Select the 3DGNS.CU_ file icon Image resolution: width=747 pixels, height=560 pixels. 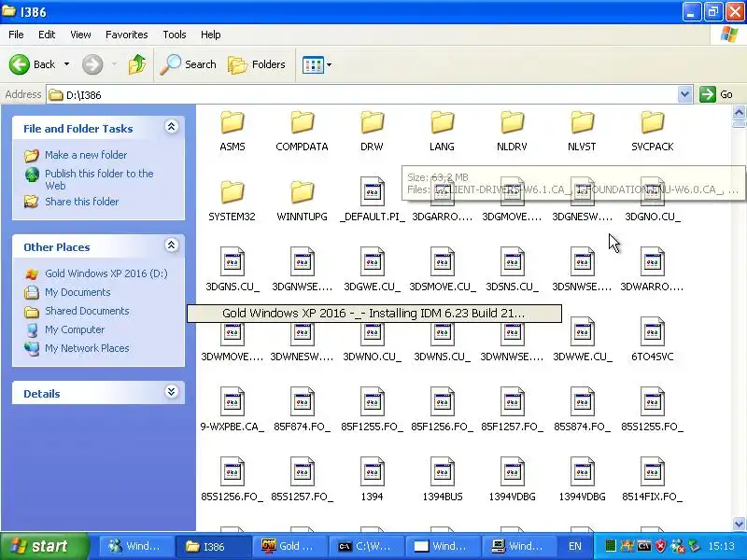click(232, 261)
